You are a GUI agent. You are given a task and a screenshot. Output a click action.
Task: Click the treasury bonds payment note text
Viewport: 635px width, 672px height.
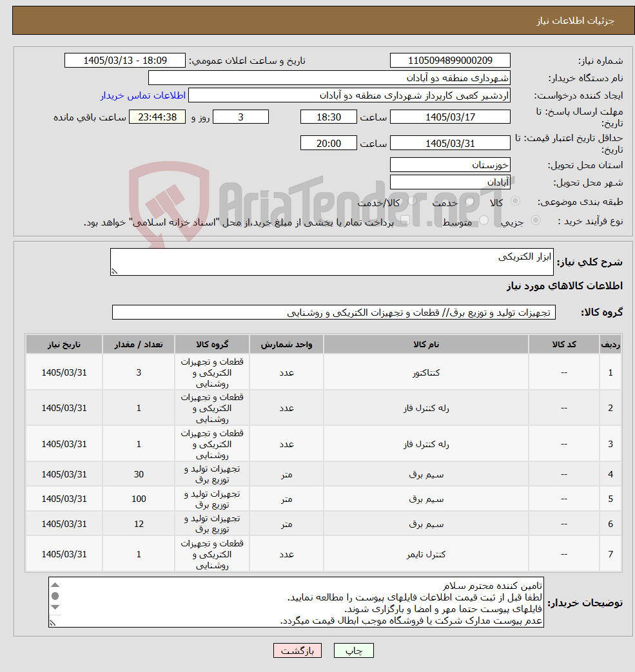(239, 222)
